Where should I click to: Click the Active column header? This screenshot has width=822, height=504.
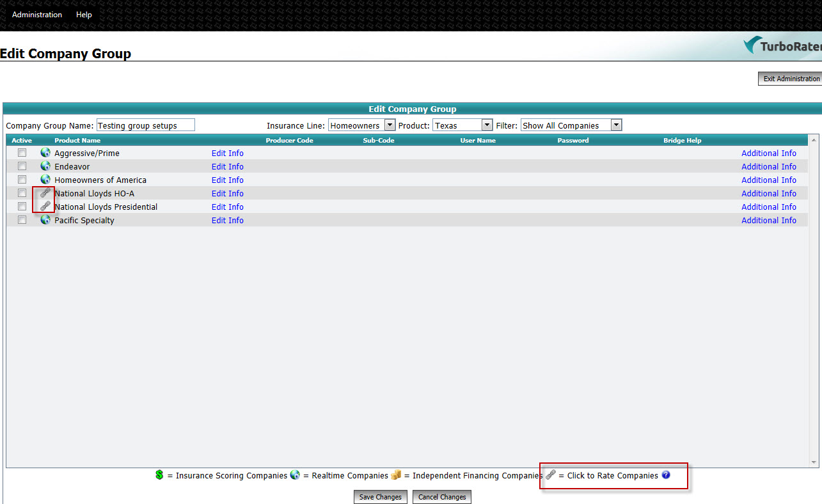(22, 140)
